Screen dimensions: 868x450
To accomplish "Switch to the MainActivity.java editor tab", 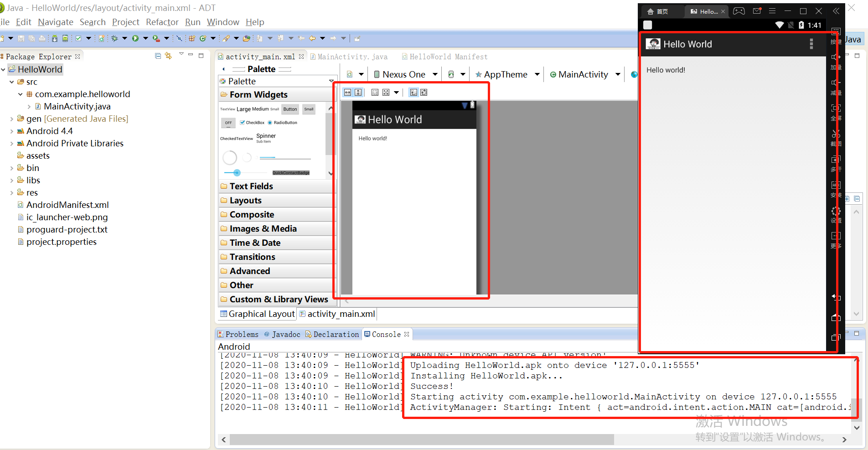I will point(349,57).
